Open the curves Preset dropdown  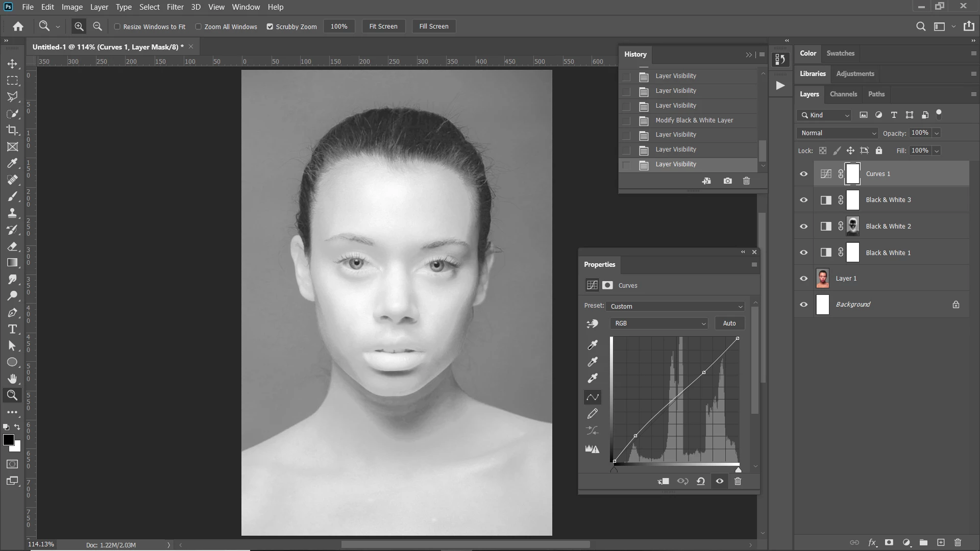[x=676, y=306]
